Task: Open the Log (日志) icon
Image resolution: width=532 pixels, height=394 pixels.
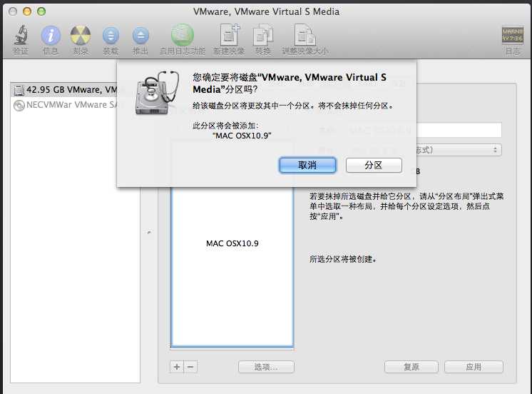Action: 512,35
